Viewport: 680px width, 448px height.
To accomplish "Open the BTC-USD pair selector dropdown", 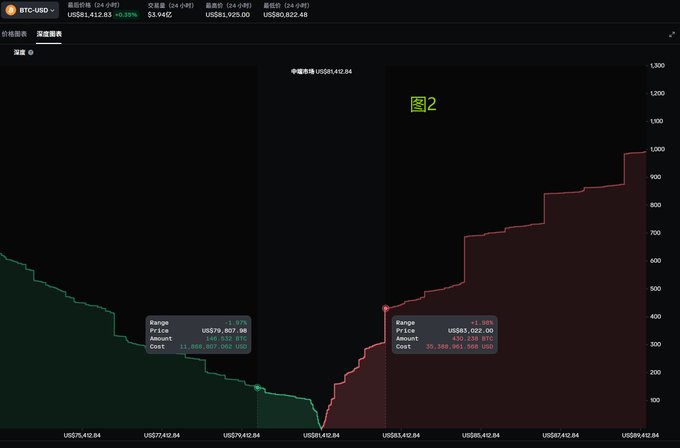I will [x=30, y=10].
